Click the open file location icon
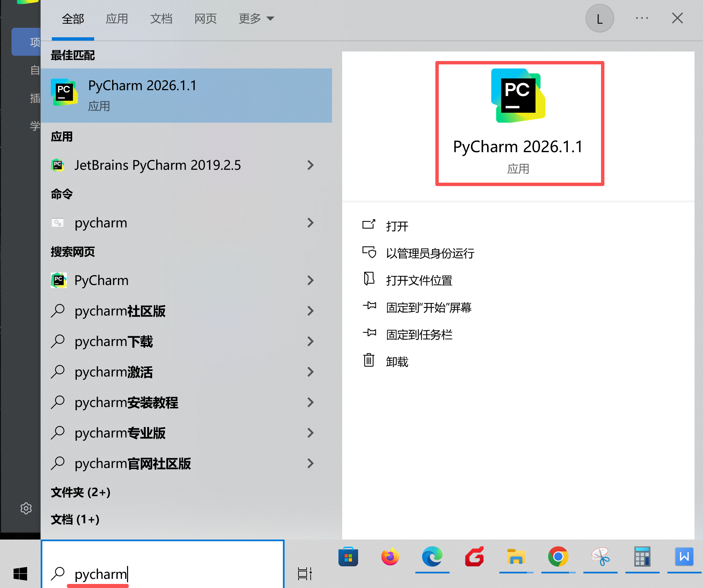This screenshot has height=588, width=703. (x=369, y=279)
